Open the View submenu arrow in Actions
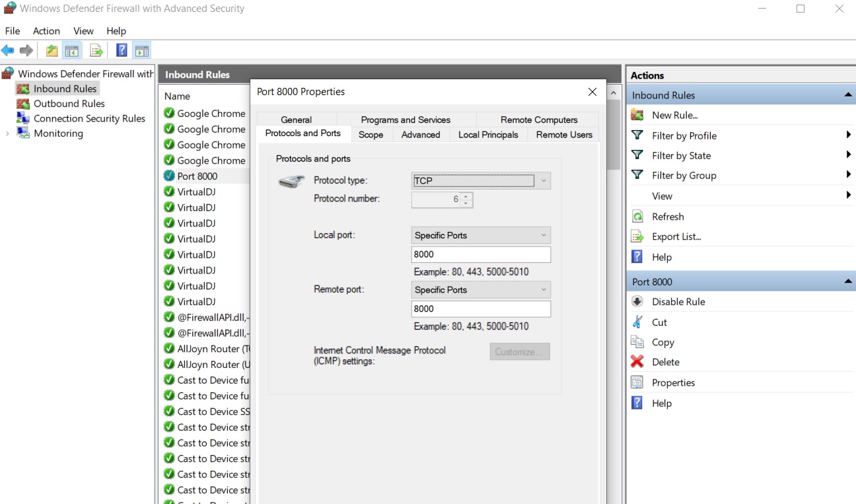The width and height of the screenshot is (856, 504). [x=848, y=196]
